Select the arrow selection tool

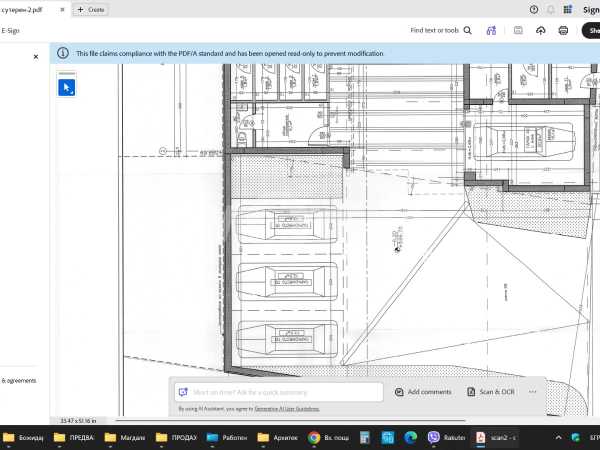click(67, 88)
